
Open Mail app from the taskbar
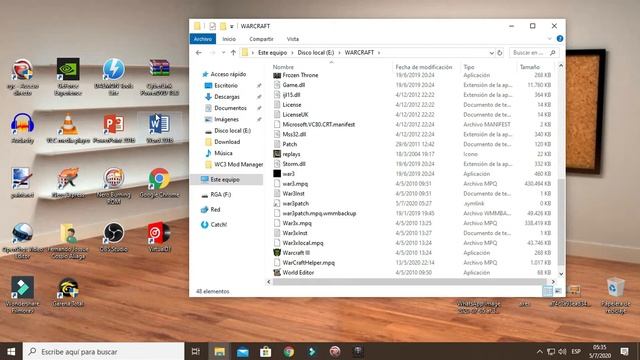pos(242,351)
